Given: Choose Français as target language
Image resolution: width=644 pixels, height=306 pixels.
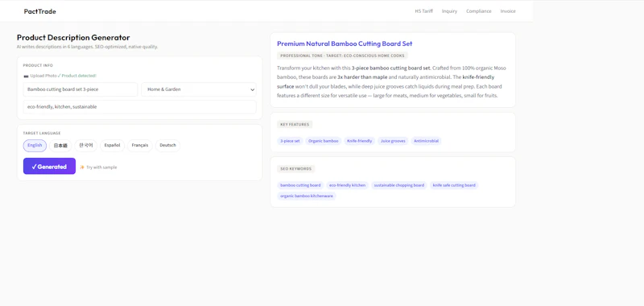Looking at the screenshot, I should click(x=140, y=146).
